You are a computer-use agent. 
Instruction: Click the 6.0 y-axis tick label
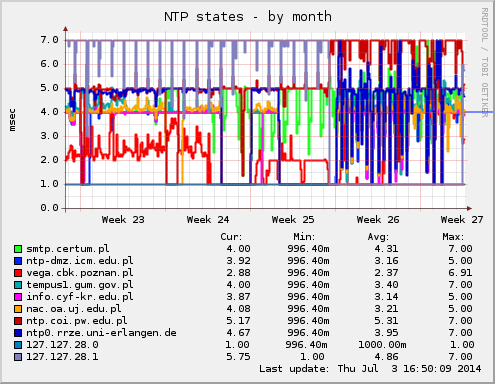[x=49, y=64]
